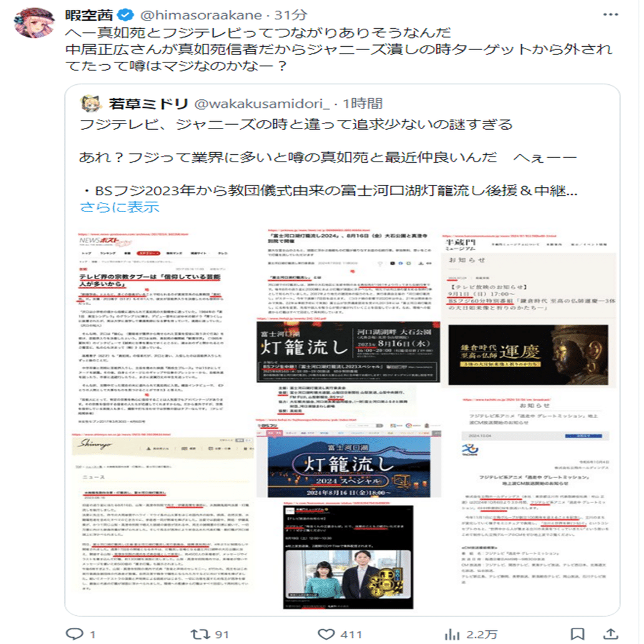Open the 運慶 Buddha statue banner image
644x644 pixels.
(x=528, y=355)
